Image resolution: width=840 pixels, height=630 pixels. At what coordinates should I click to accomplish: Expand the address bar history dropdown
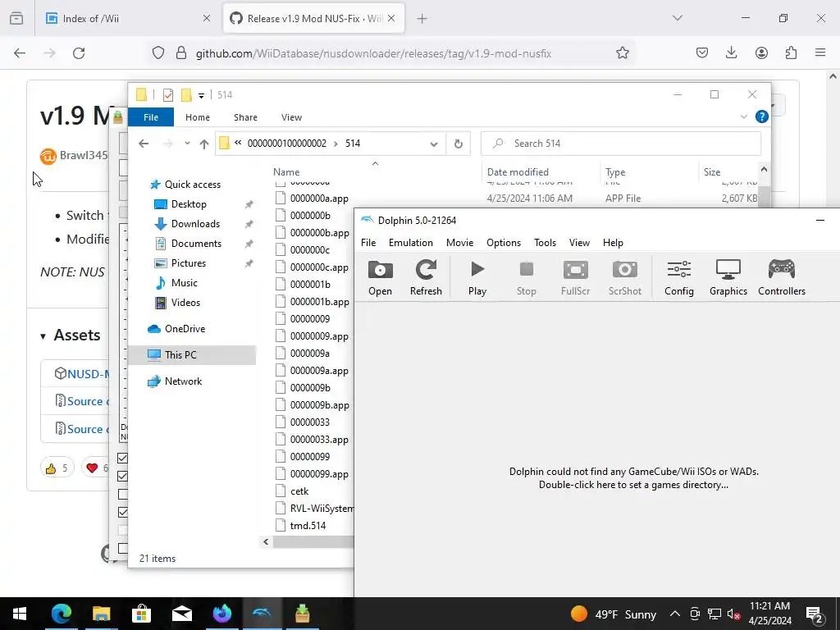434,144
